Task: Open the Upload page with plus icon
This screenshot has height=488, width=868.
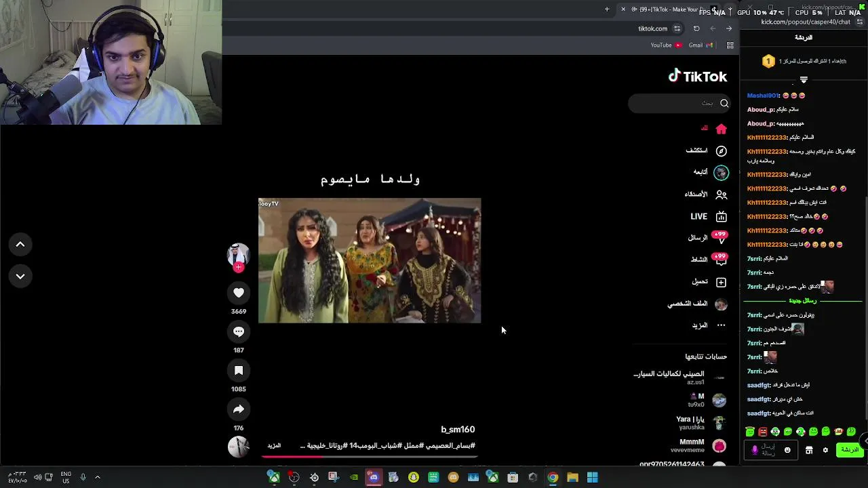Action: (709, 282)
